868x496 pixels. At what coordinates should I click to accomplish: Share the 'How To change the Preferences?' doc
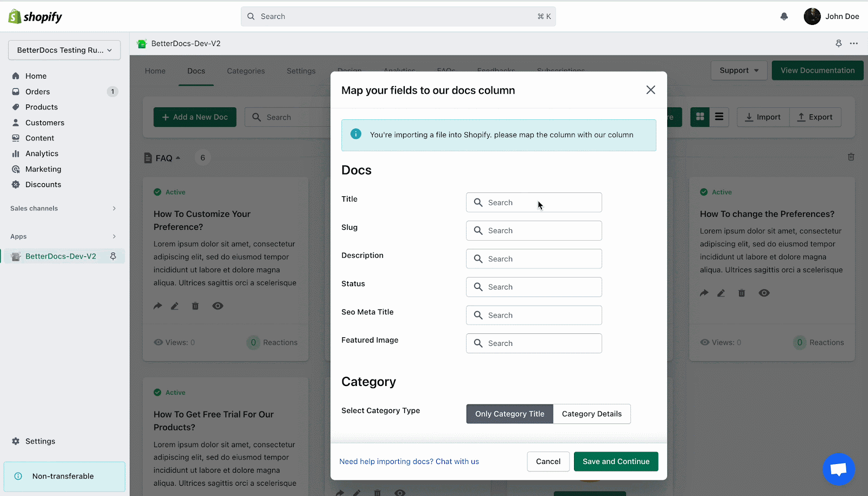pyautogui.click(x=704, y=293)
